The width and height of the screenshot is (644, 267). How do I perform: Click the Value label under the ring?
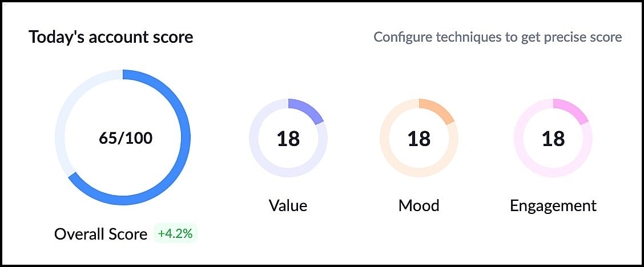288,205
